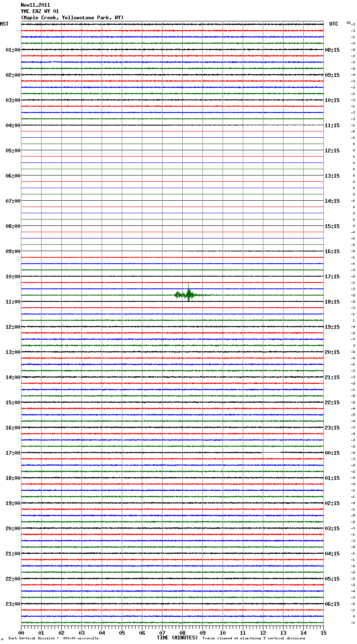Click the "UTC" time zone label
Image resolution: width=357 pixels, height=644 pixels.
point(334,24)
